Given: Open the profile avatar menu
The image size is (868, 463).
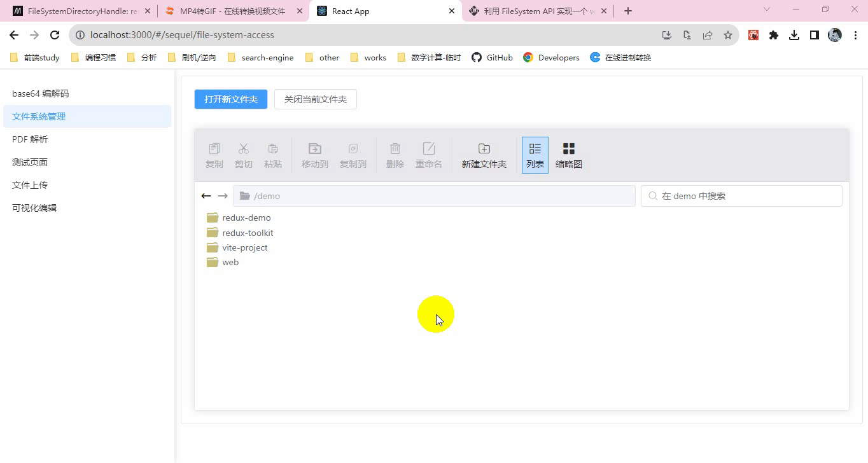Looking at the screenshot, I should tap(835, 35).
